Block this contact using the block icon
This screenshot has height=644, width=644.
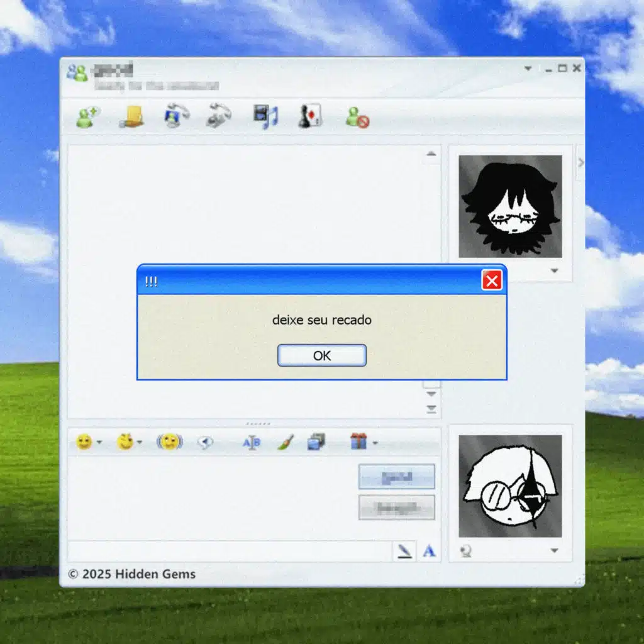point(357,117)
